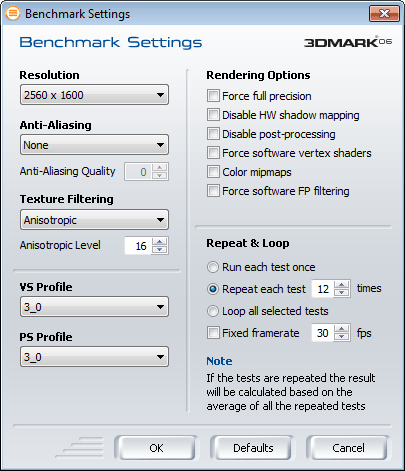405x471 pixels.
Task: Decrease the Anisotropic Level with down arrow
Action: 160,250
